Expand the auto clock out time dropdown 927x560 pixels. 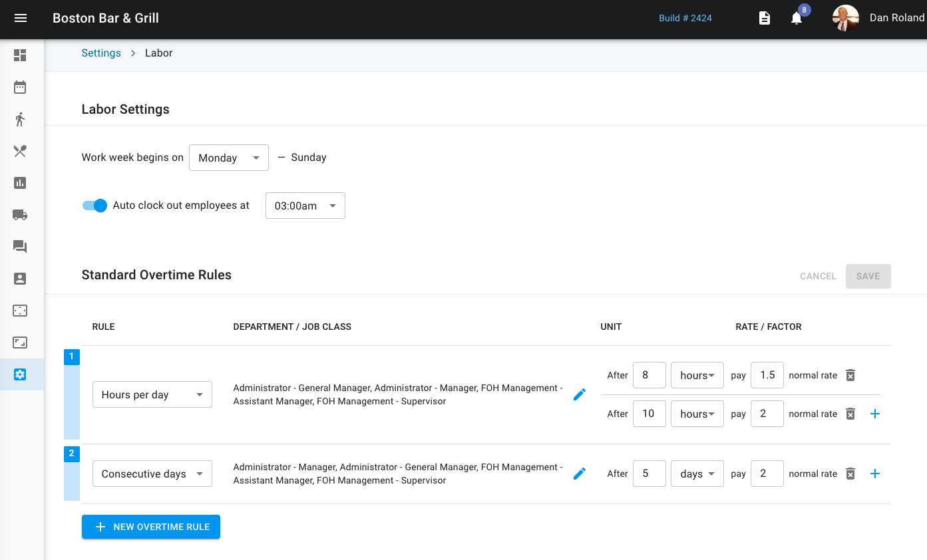tap(305, 206)
